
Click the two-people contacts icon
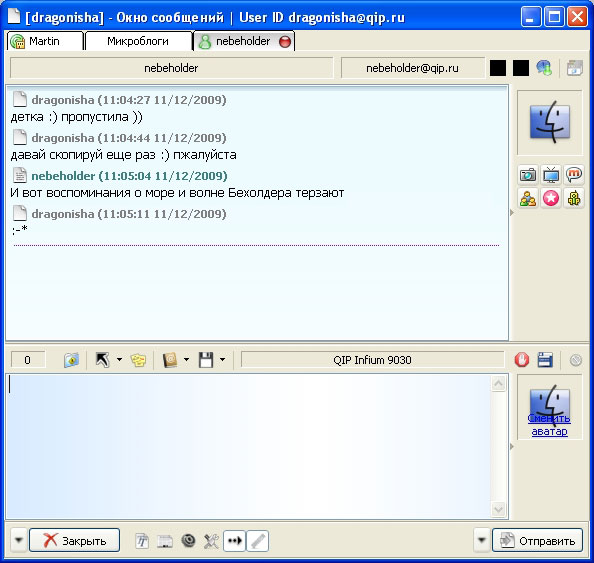(528, 198)
